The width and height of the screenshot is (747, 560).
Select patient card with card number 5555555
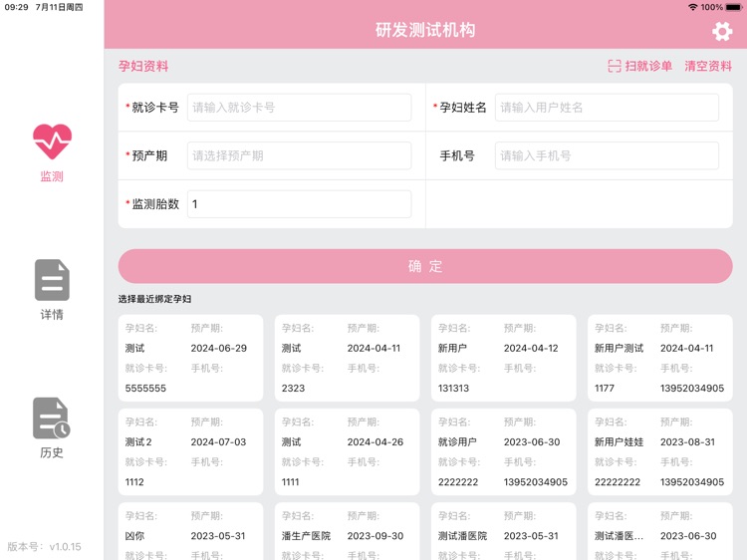tap(190, 358)
